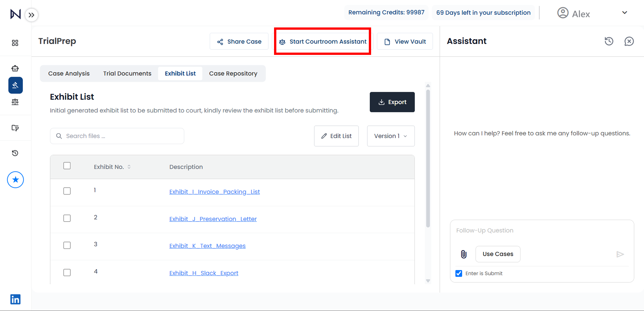Open the LinkedIn icon at bottom left
The width and height of the screenshot is (644, 311).
click(x=15, y=299)
